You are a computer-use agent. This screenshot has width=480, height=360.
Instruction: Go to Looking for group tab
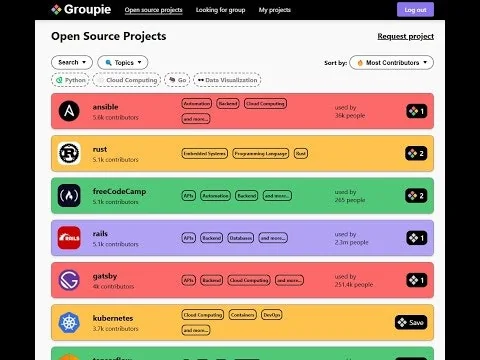tap(220, 10)
